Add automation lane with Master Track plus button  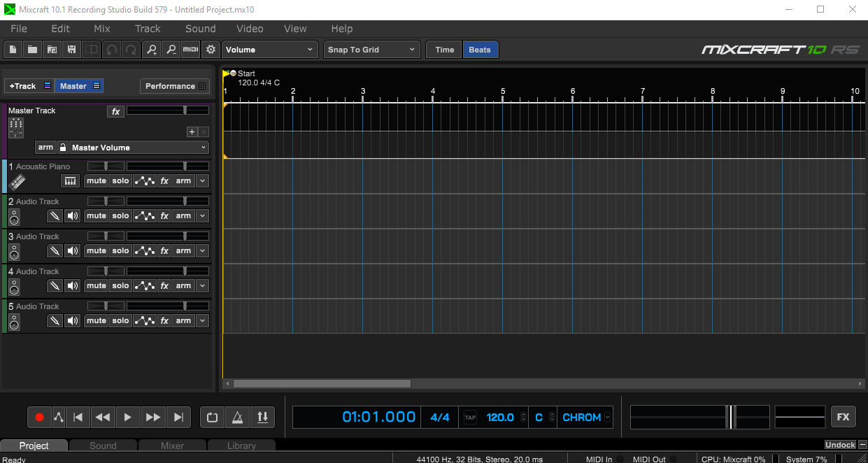(x=192, y=132)
